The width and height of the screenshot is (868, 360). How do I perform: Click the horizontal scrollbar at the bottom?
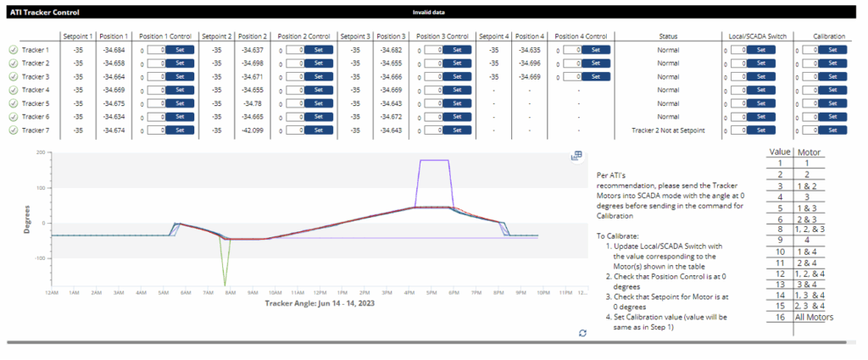tap(424, 342)
